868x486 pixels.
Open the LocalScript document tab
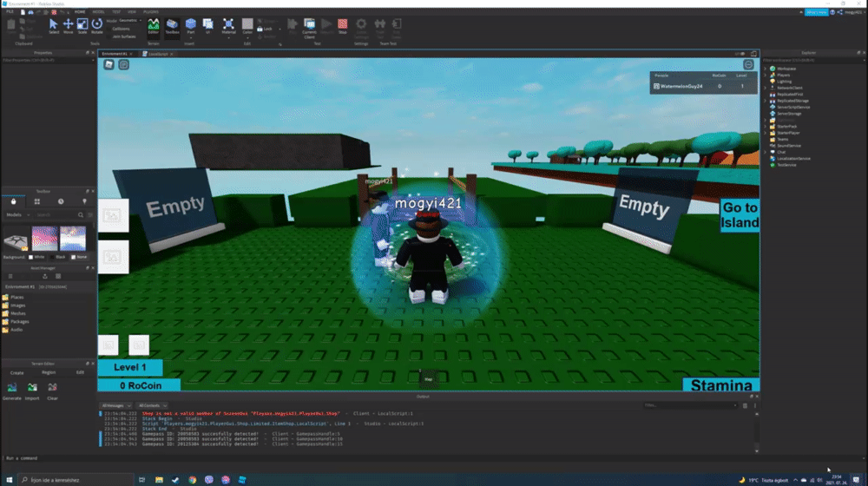pos(158,54)
